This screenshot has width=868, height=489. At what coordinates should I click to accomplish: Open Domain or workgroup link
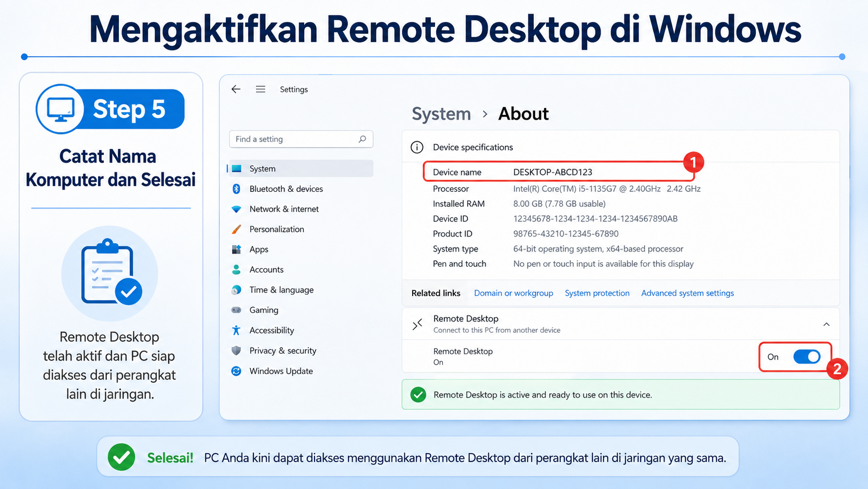pos(513,293)
